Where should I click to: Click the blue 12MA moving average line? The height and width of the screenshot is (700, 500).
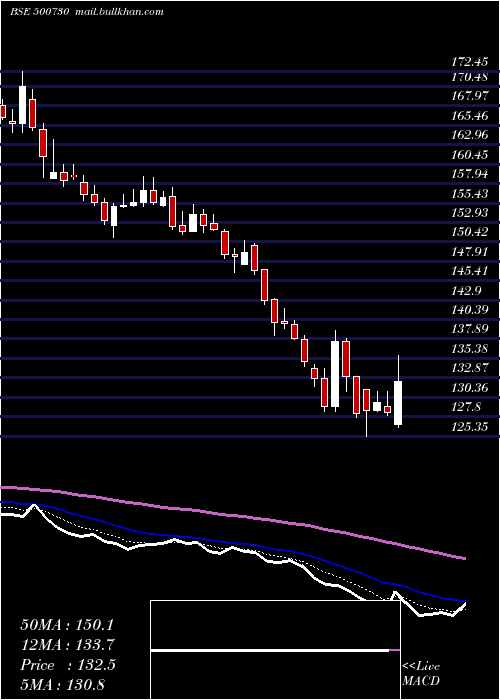point(232,543)
